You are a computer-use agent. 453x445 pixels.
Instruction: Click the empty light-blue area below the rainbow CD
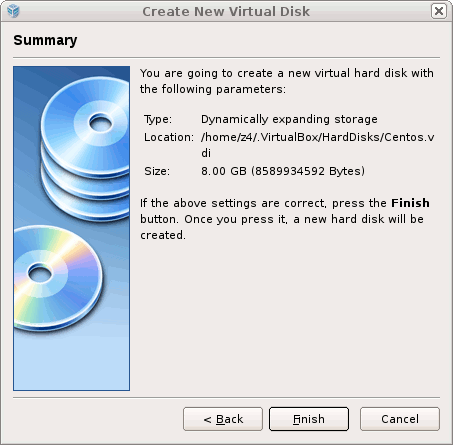tap(71, 362)
